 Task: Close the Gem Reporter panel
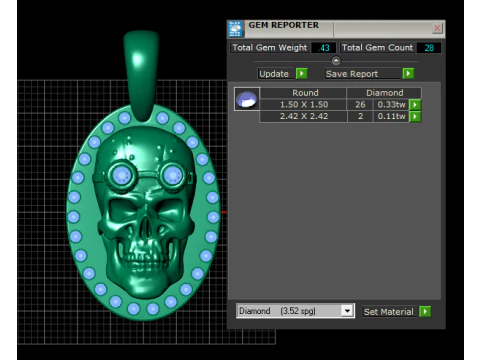click(437, 28)
